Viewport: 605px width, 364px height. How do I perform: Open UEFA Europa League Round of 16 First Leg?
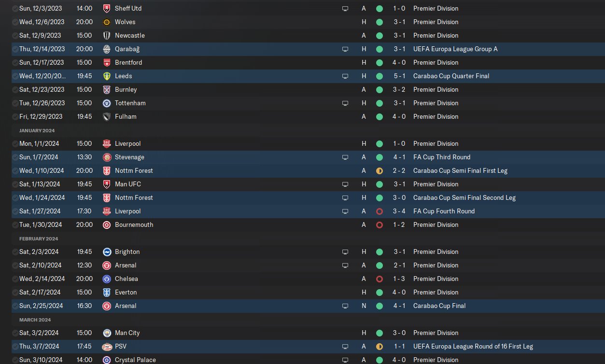point(473,346)
